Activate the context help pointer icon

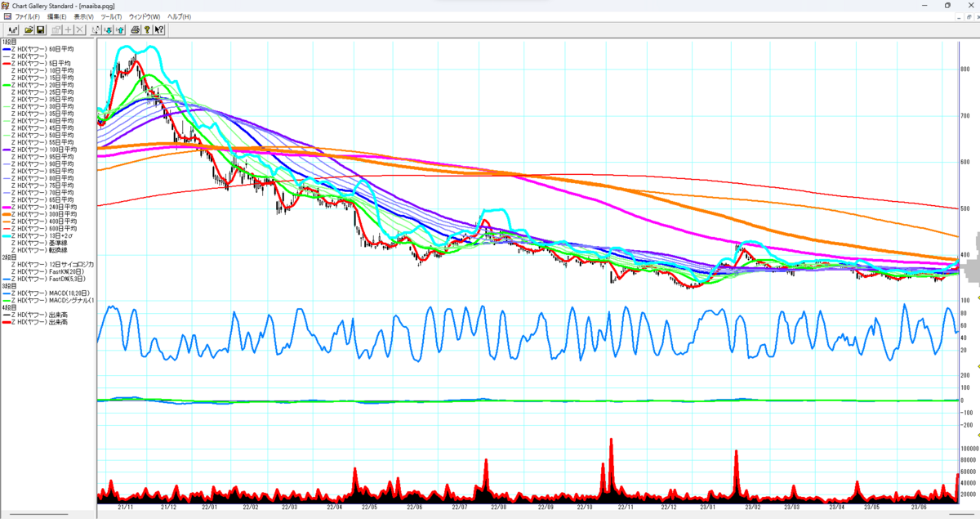pyautogui.click(x=159, y=29)
